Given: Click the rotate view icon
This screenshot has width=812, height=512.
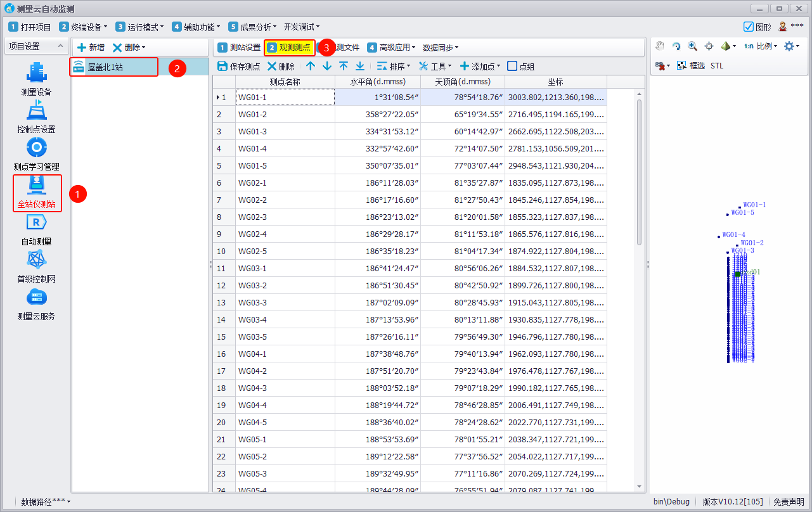Looking at the screenshot, I should (x=676, y=46).
